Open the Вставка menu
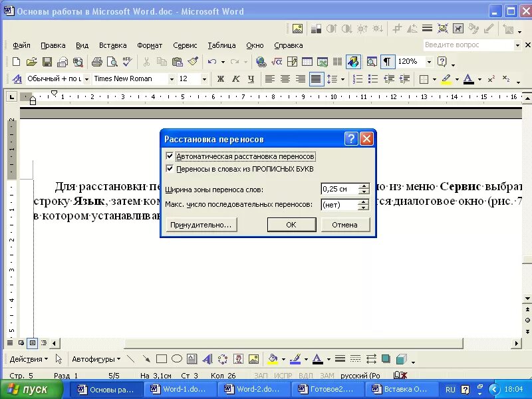This screenshot has height=399, width=532. coord(112,45)
